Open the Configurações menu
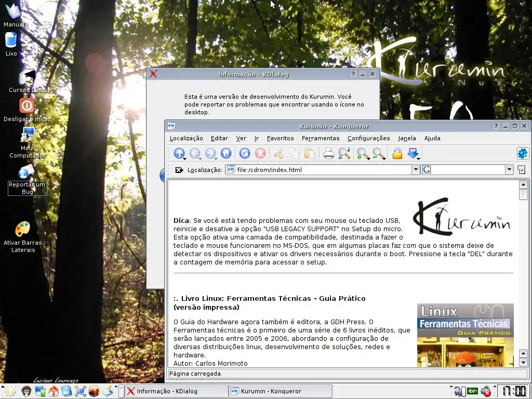532x399 pixels. [x=368, y=138]
